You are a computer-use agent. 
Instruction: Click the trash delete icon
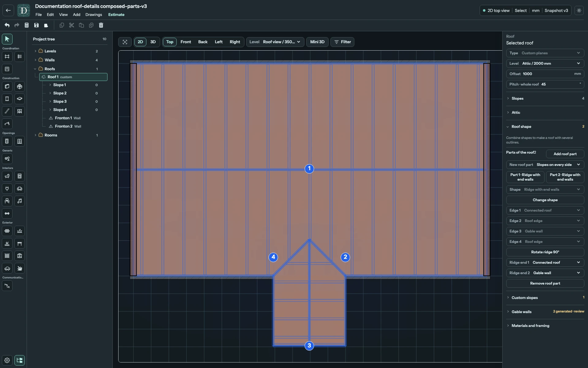coord(101,25)
